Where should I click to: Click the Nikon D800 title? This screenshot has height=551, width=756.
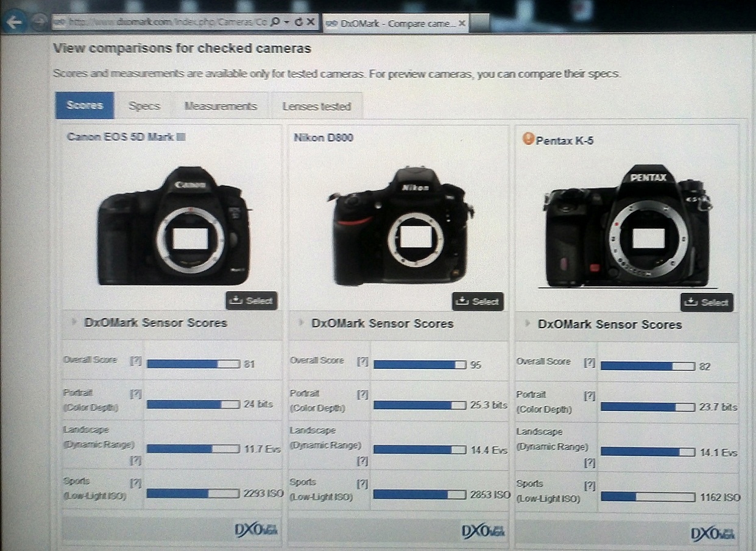pyautogui.click(x=323, y=138)
